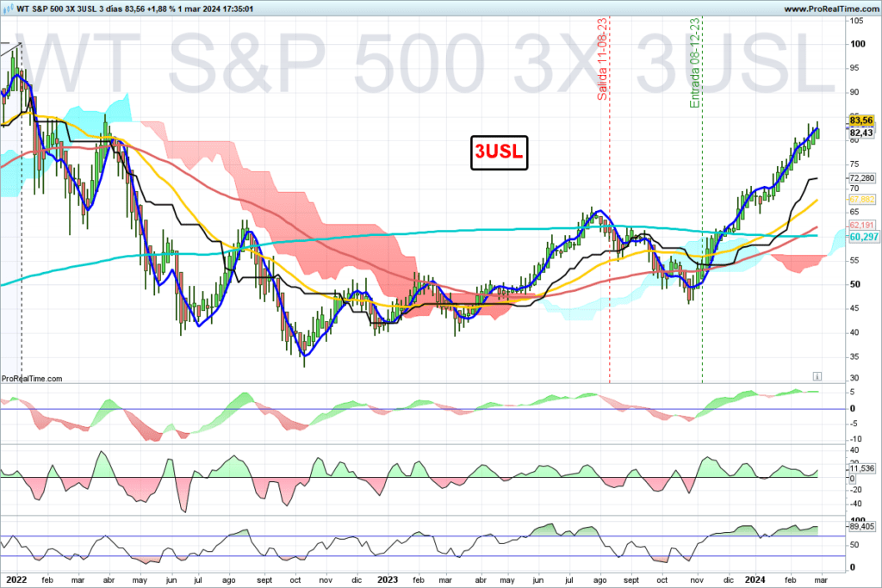Select the chart title WT S&P 500 3X 3USL
The height and width of the screenshot is (588, 882).
click(x=56, y=9)
